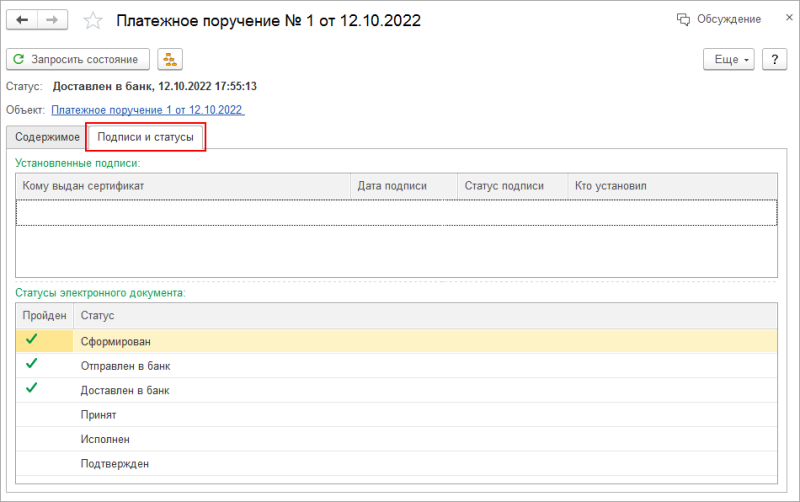This screenshot has width=800, height=502.
Task: Click the Статус подписи column header
Action: (x=513, y=186)
